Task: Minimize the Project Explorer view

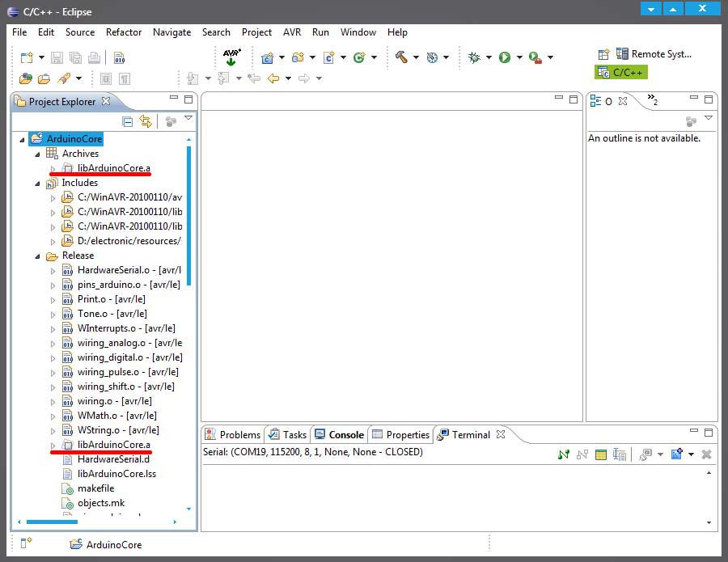Action: (174, 98)
